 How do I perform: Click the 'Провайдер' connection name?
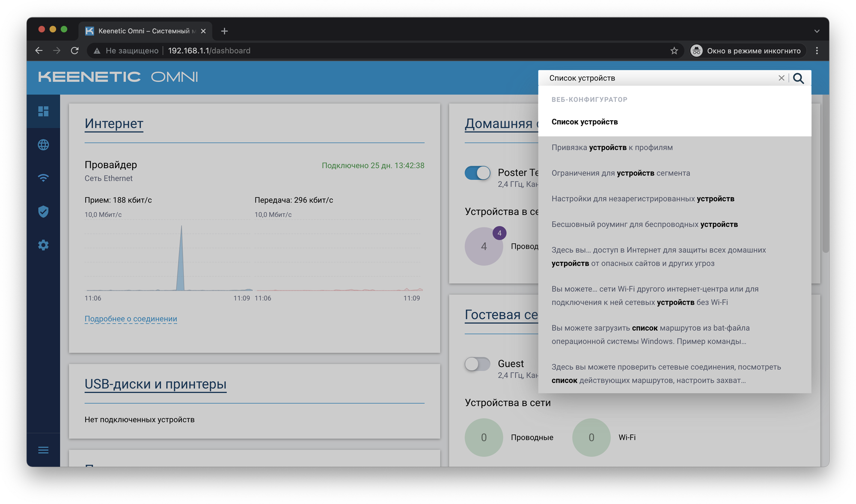click(111, 164)
